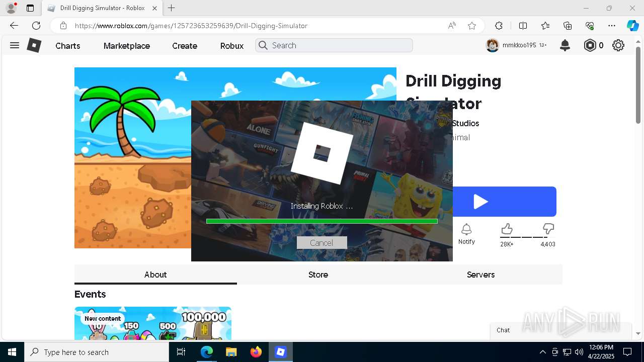This screenshot has width=644, height=362.
Task: Open a new browser tab
Action: pos(171,8)
